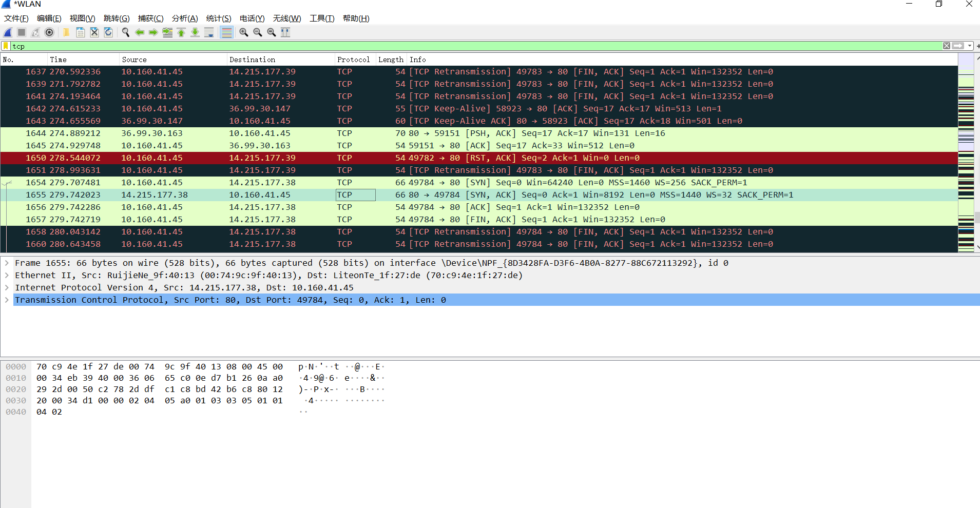Expand the Ethernet II section
This screenshot has height=508, width=980.
[x=7, y=275]
